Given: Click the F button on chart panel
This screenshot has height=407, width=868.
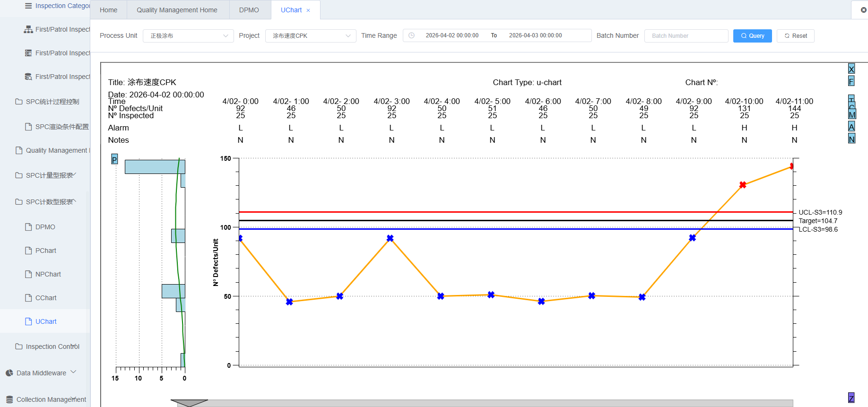Looking at the screenshot, I should (851, 81).
